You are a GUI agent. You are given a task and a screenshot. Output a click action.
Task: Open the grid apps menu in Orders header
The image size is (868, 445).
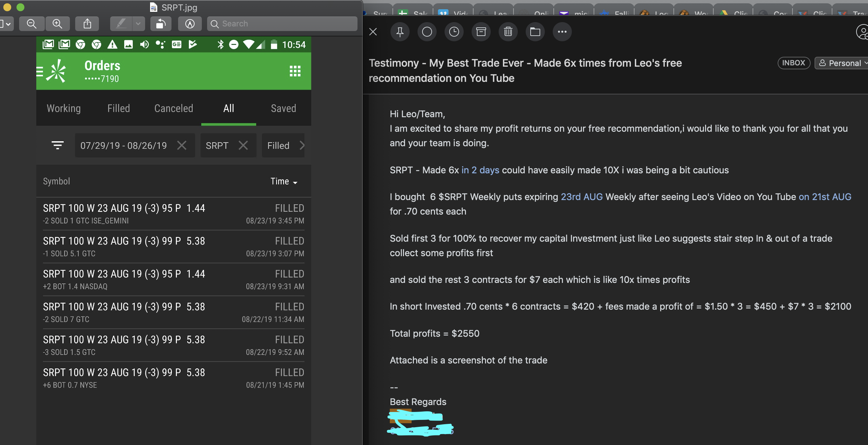295,71
